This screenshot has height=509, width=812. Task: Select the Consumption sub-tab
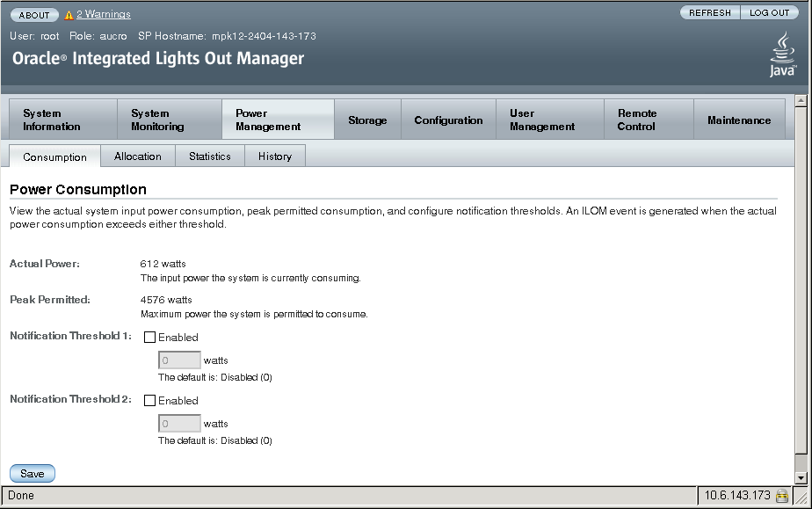tap(54, 156)
